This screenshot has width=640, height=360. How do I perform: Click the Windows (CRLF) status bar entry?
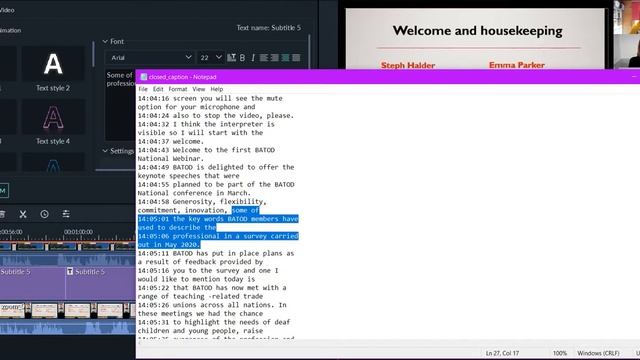[598, 353]
